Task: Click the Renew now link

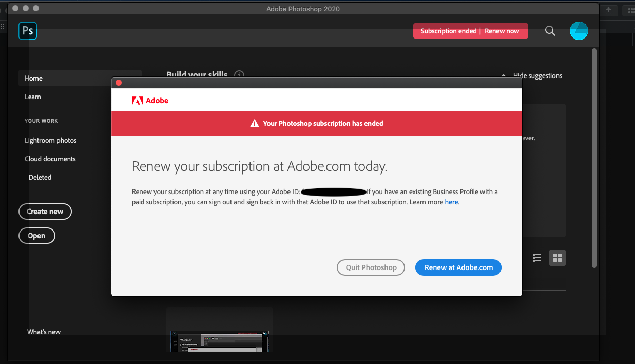Action: click(x=502, y=31)
